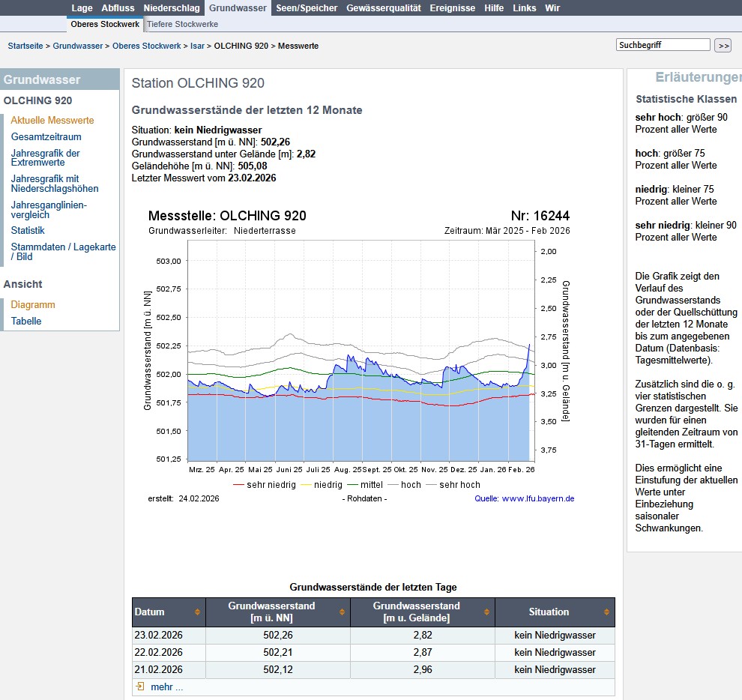Open the Gewässerqualität menu
Viewport: 742px width, 700px height.
tap(388, 7)
